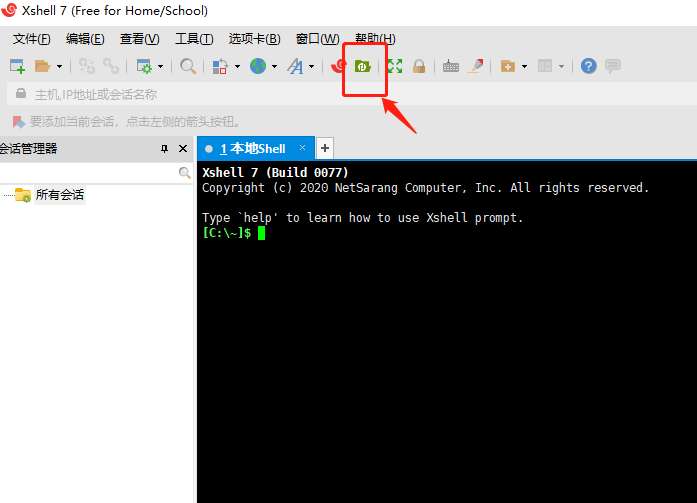Launch Xftp green file transfer icon
The width and height of the screenshot is (697, 503).
click(363, 66)
